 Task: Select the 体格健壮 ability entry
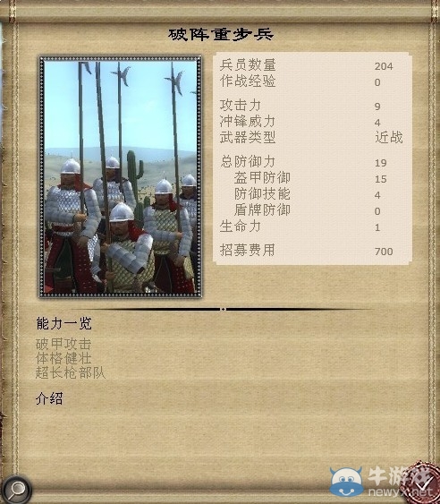click(63, 358)
